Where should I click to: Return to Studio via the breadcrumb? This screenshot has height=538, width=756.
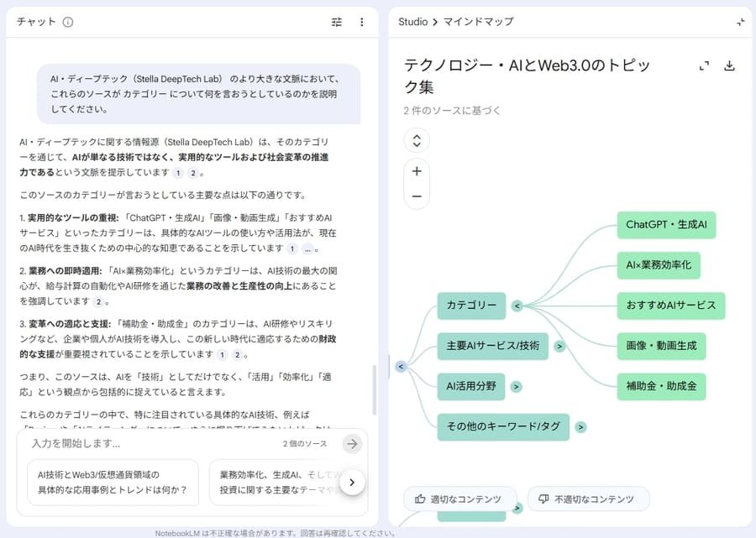tap(412, 22)
